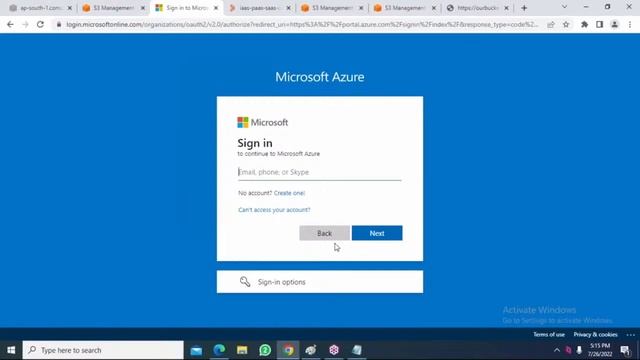Open the notification center icon

click(625, 350)
